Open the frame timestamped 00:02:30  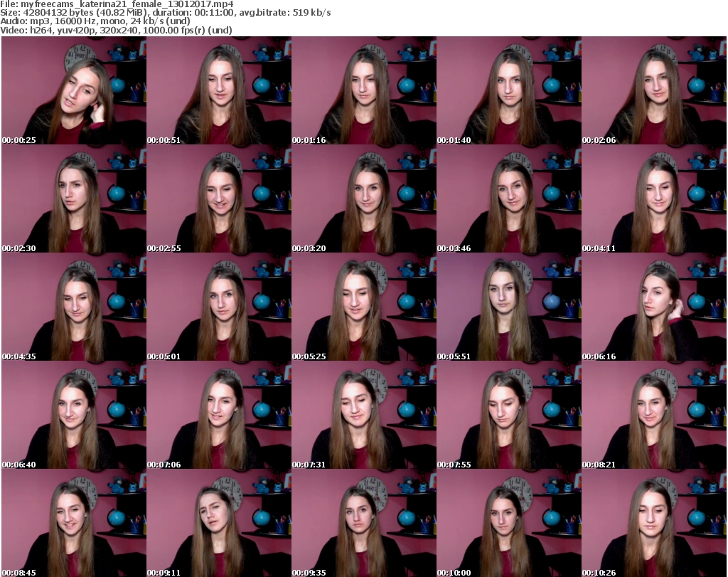point(74,198)
